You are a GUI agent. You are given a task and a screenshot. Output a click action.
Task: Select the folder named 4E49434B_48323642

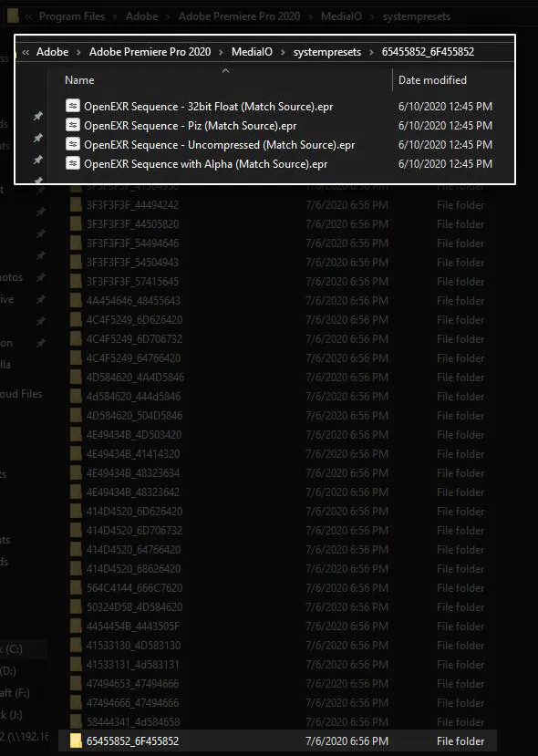[x=133, y=492]
